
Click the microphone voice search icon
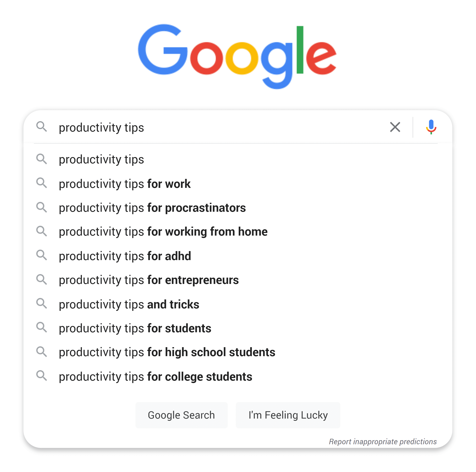coord(431,127)
